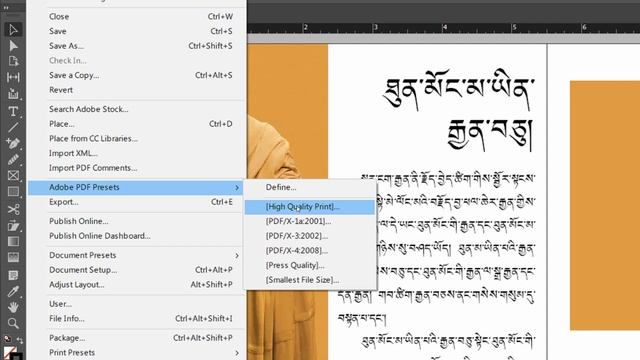Choose Export... menu item

[x=136, y=202]
